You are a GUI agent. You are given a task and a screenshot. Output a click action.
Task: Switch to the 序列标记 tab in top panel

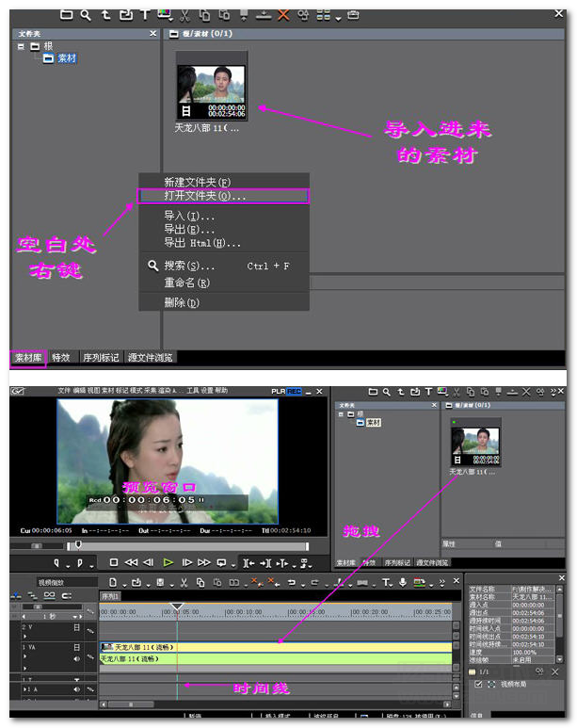tap(101, 358)
